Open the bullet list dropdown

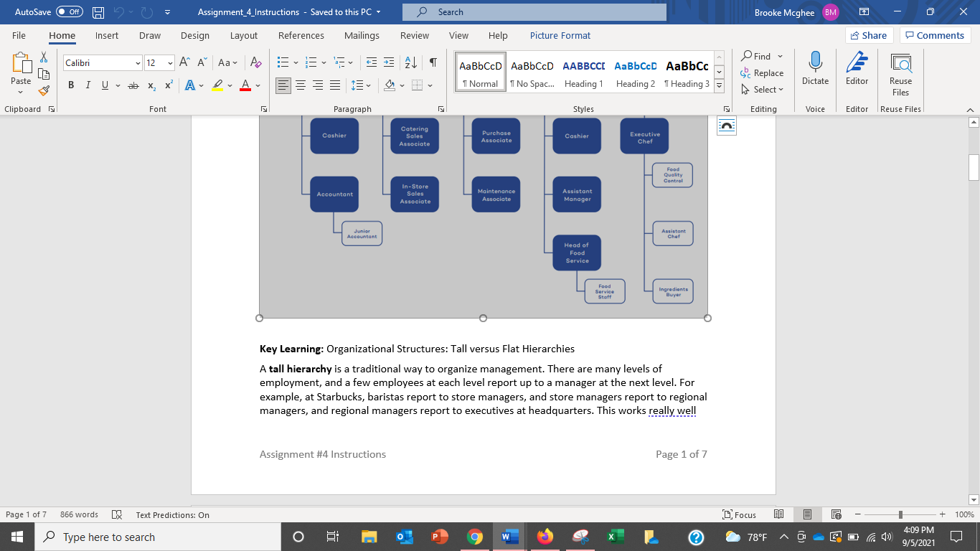295,62
